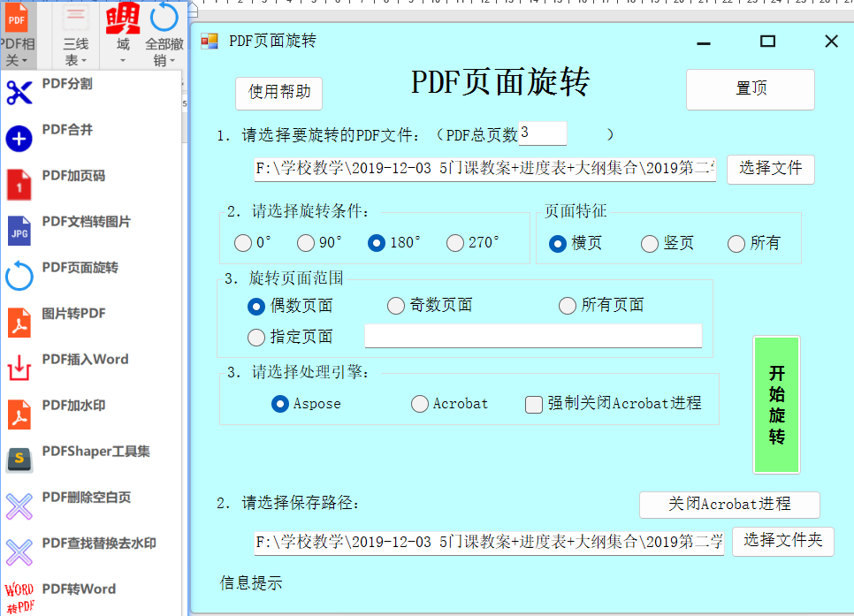Viewport: 854px width, 616px height.
Task: Click the 全部撤销 undo icon
Action: (164, 18)
